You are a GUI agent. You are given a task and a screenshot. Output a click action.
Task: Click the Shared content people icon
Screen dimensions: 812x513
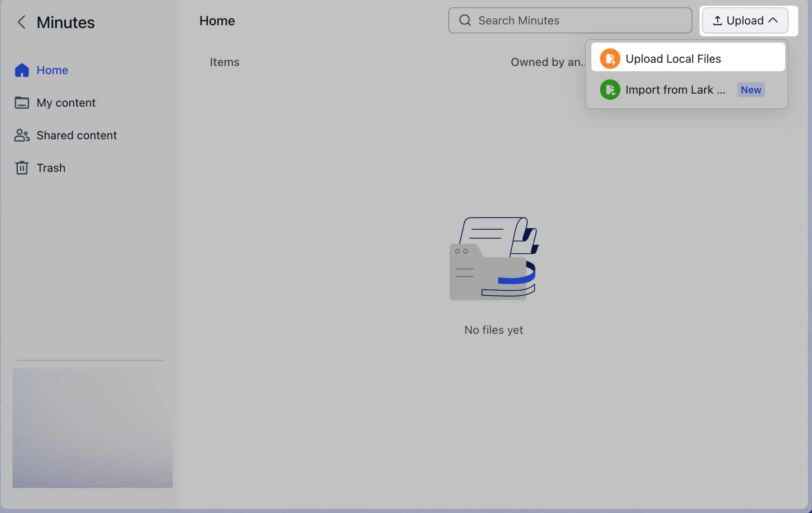point(22,135)
